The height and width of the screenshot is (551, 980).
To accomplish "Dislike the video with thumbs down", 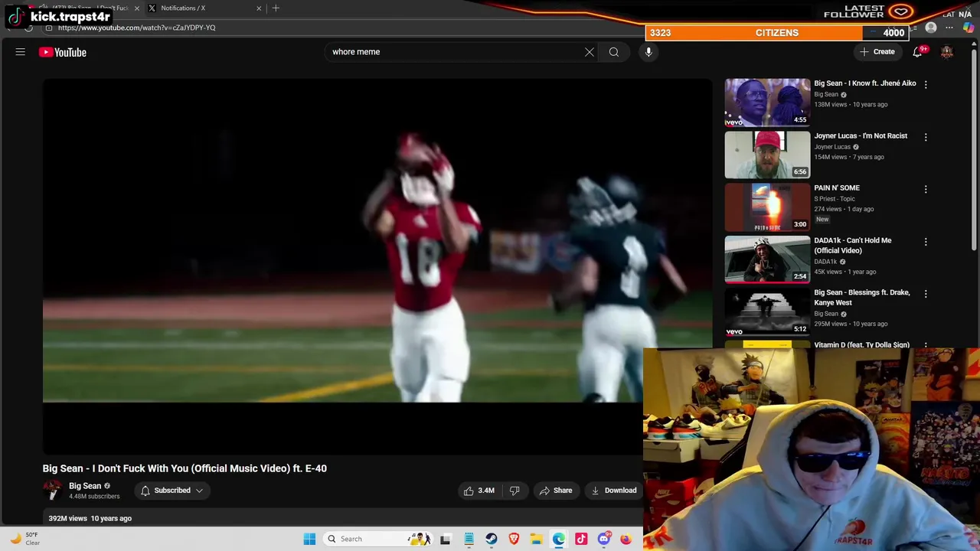I will pyautogui.click(x=514, y=491).
